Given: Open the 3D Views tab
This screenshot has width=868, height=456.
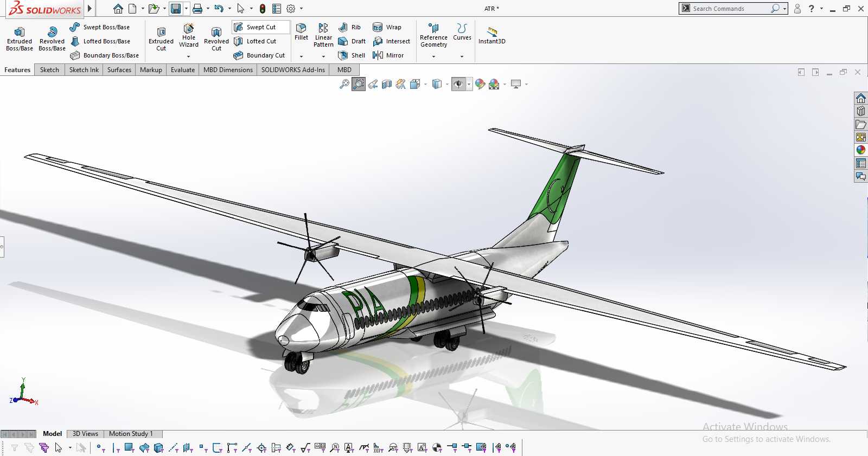Looking at the screenshot, I should point(86,434).
